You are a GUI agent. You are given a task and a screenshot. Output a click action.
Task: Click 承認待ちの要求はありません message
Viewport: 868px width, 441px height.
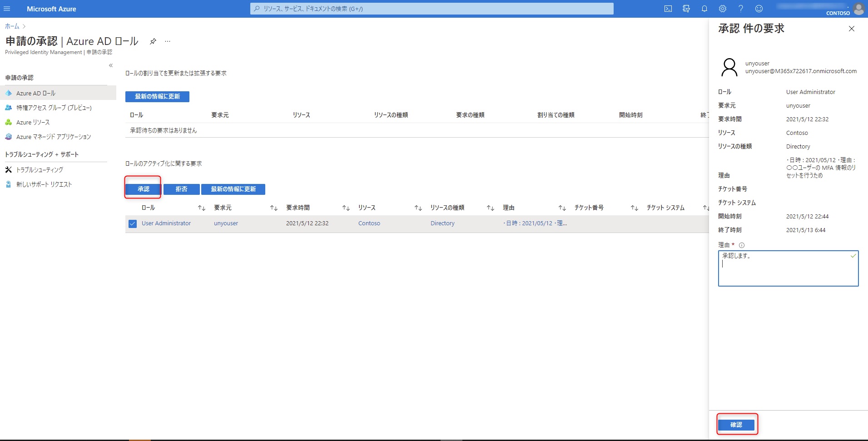[x=164, y=130]
